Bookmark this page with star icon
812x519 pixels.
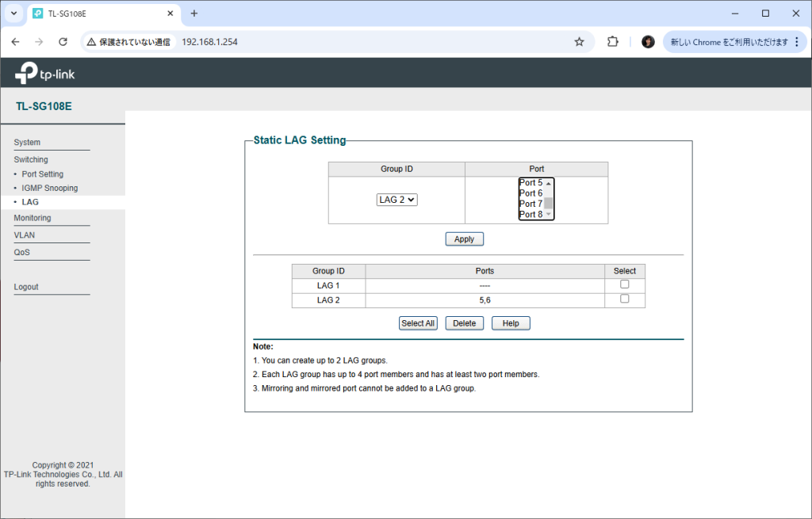click(x=579, y=42)
